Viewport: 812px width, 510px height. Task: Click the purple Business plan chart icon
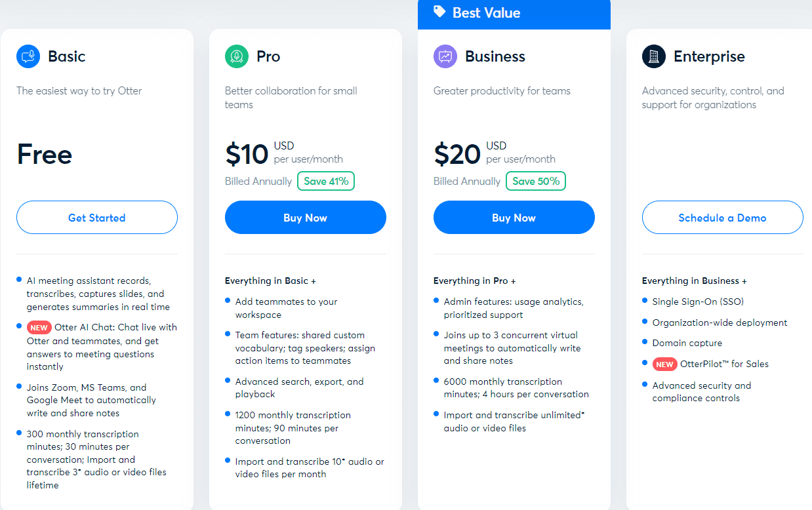point(445,56)
